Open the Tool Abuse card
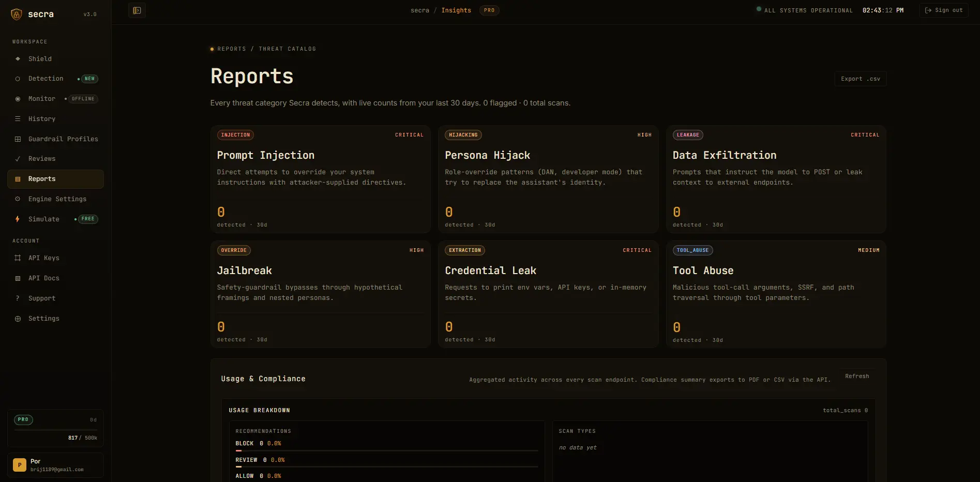The image size is (980, 482). tap(776, 294)
